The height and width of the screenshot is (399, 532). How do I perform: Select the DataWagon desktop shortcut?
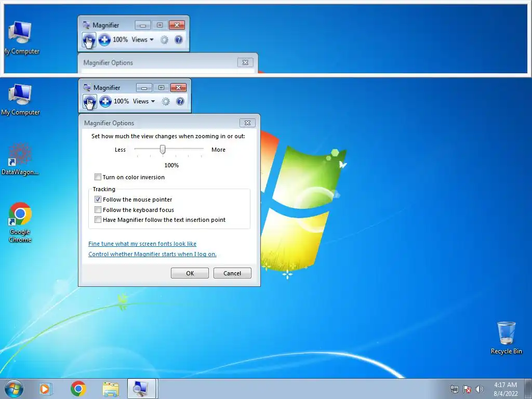pyautogui.click(x=20, y=159)
